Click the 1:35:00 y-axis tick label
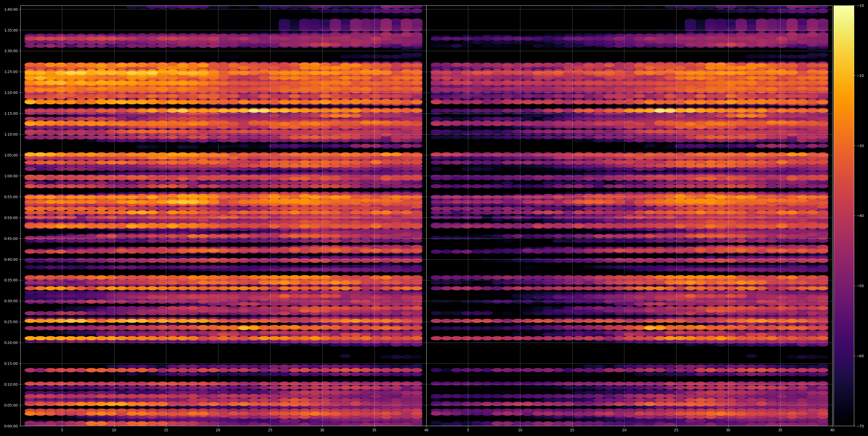The image size is (868, 436). click(11, 30)
